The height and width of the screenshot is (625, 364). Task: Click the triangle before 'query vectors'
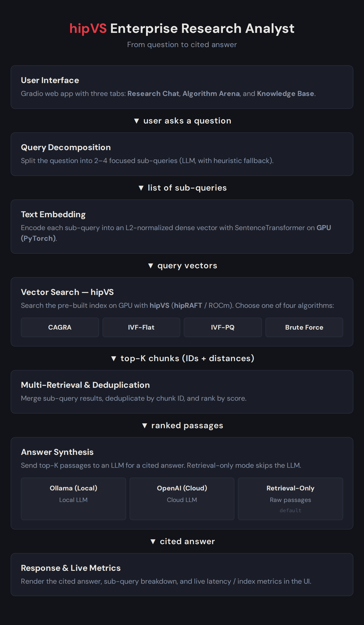click(x=150, y=266)
